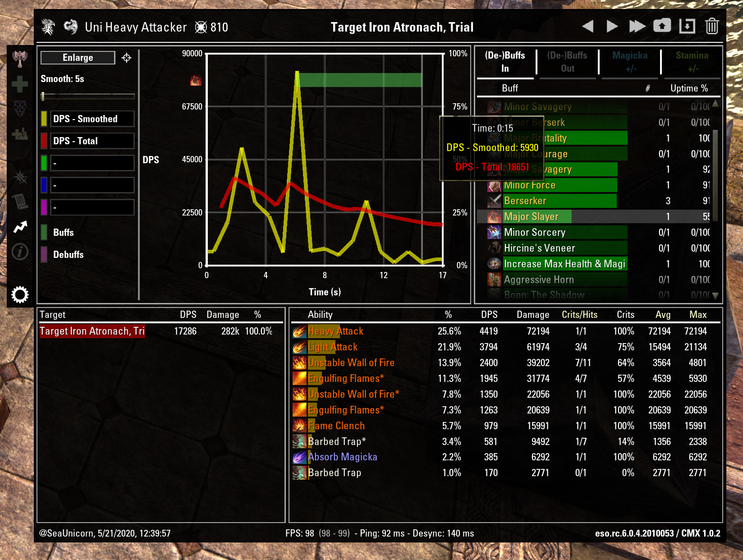743x560 pixels.
Task: Select the damage in shield icon
Action: tap(20, 108)
